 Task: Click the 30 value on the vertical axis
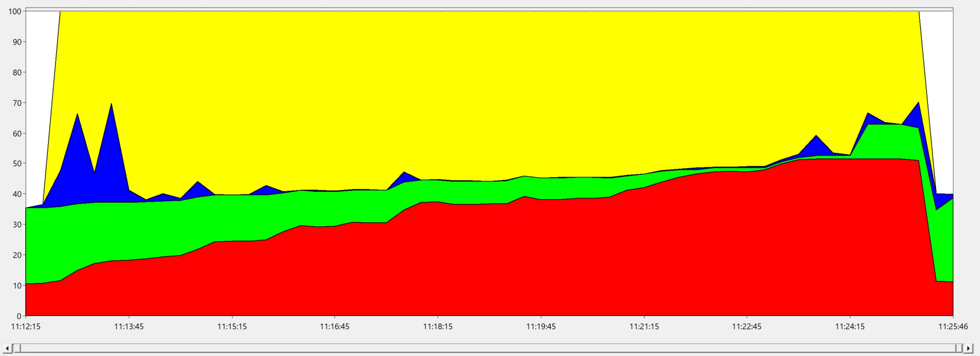(17, 224)
